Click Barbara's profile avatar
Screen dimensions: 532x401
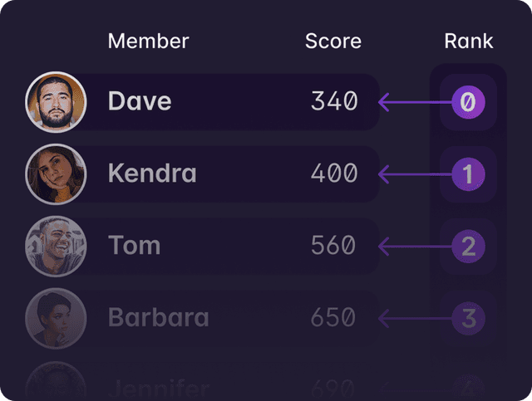[56, 318]
